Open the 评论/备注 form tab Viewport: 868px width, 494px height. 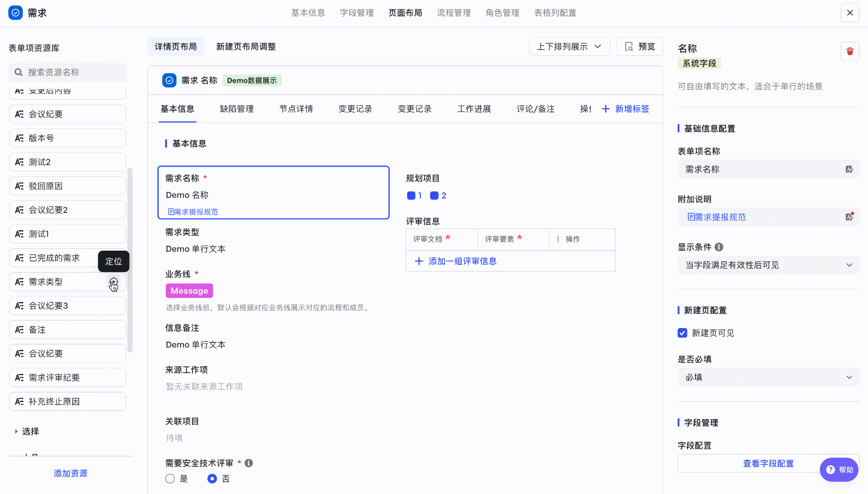536,109
